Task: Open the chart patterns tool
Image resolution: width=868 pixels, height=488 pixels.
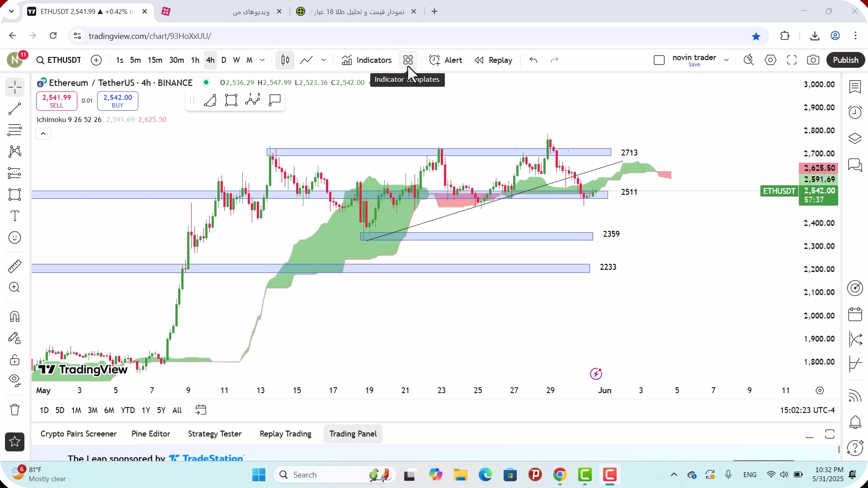Action: point(14,151)
